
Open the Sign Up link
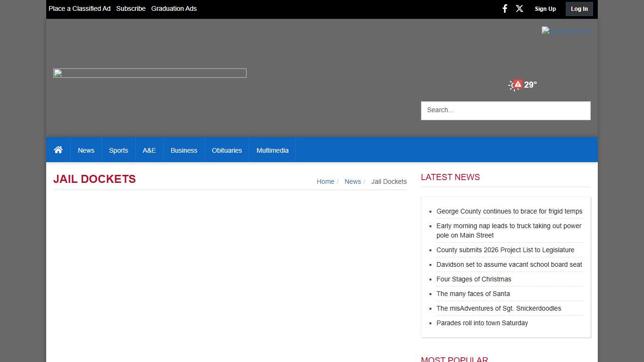(x=545, y=8)
